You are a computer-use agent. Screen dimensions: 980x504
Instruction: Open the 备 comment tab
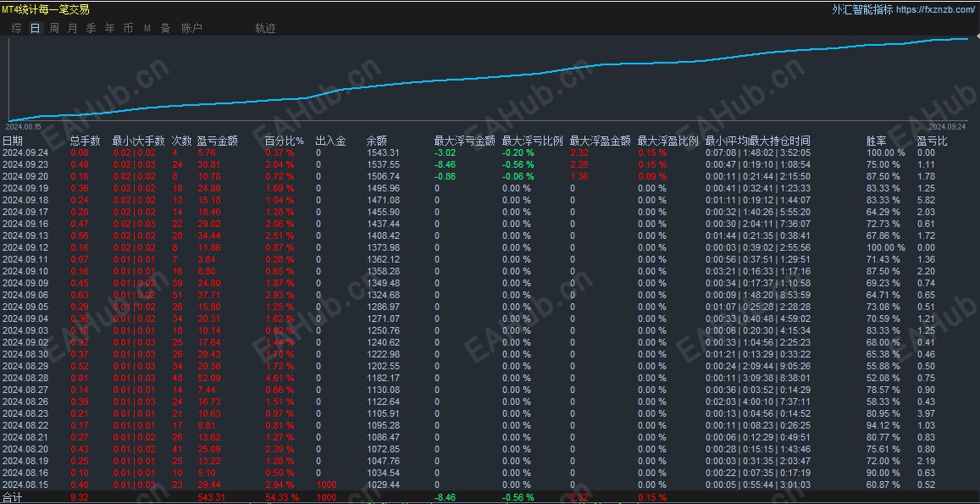[x=166, y=28]
